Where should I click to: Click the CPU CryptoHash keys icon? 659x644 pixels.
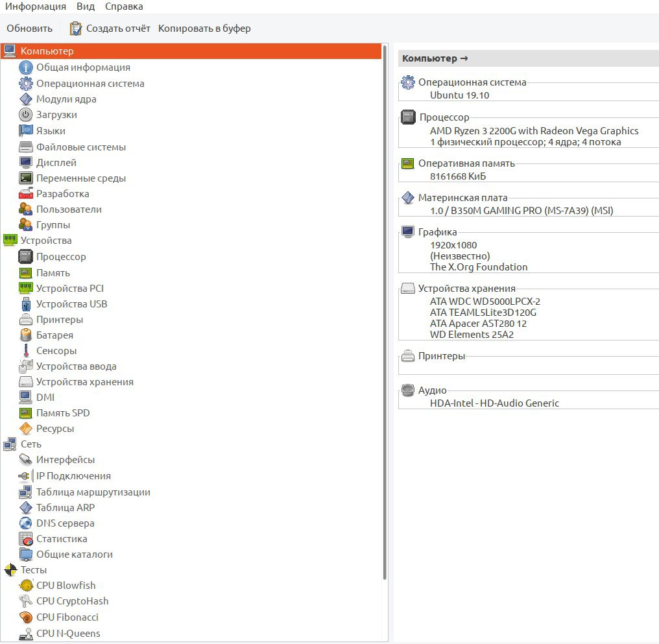[x=26, y=601]
